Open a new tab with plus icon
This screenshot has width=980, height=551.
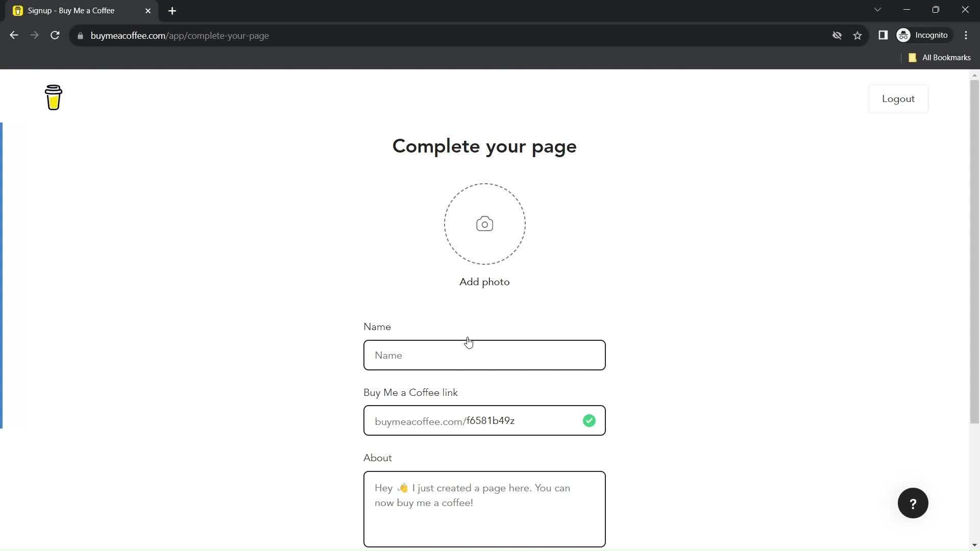[173, 11]
